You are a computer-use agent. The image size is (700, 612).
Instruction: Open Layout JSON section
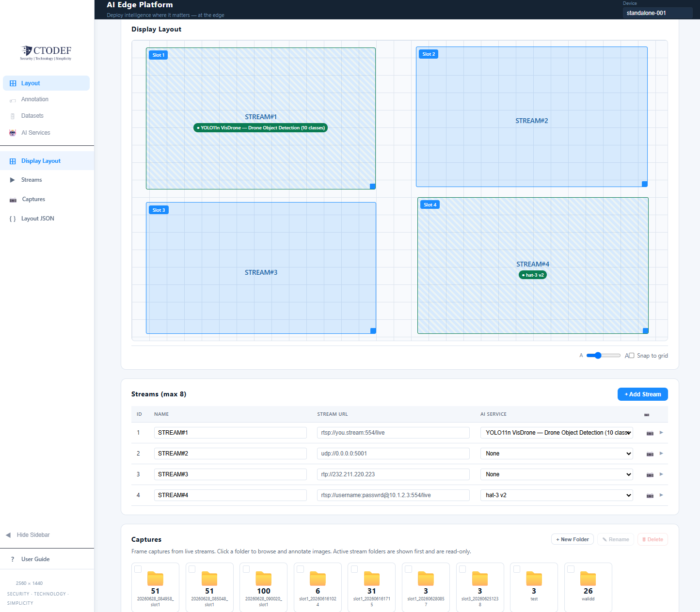[47, 219]
